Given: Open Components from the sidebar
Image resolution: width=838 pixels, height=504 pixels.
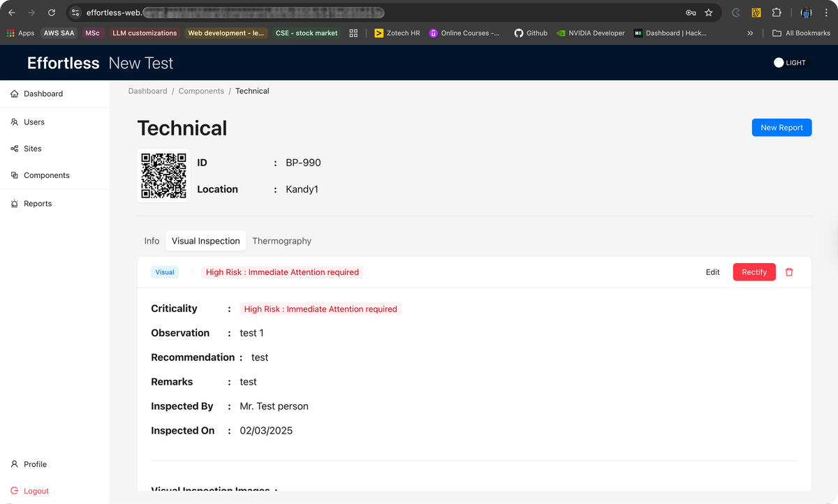Looking at the screenshot, I should pyautogui.click(x=47, y=175).
